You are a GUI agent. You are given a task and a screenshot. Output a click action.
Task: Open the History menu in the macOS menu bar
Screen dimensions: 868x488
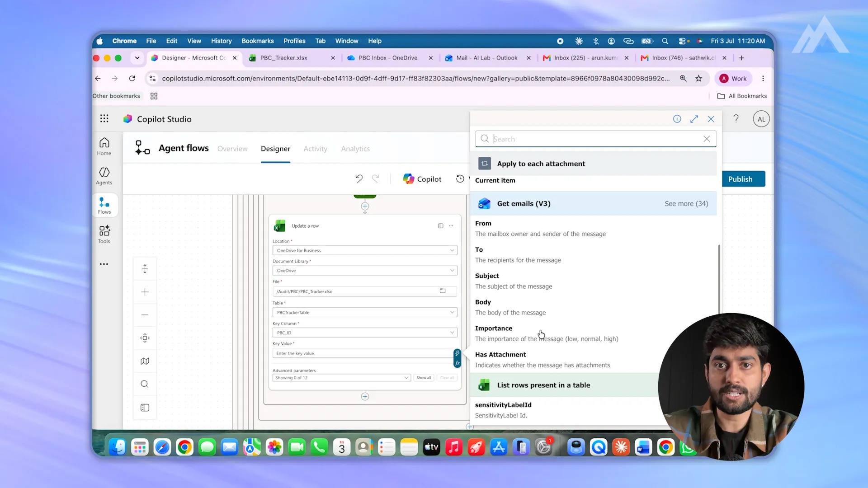(221, 41)
